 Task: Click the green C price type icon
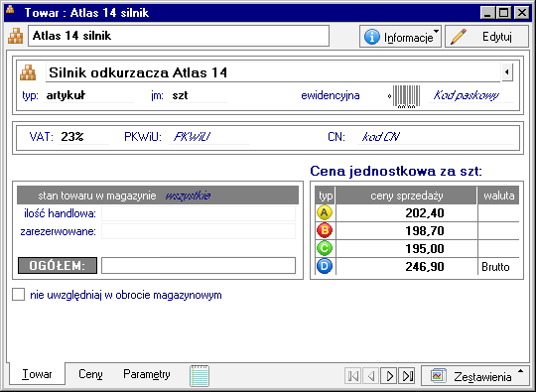(325, 248)
